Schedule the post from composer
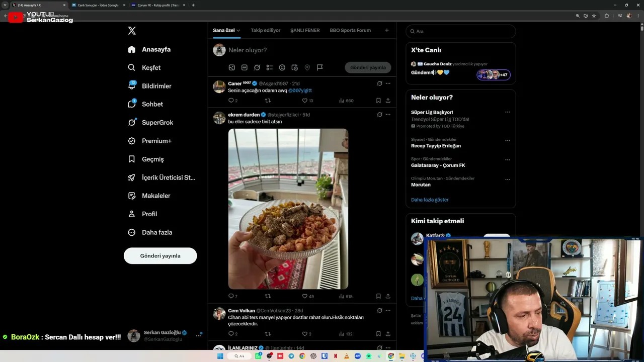Image resolution: width=644 pixels, height=362 pixels. (x=295, y=67)
